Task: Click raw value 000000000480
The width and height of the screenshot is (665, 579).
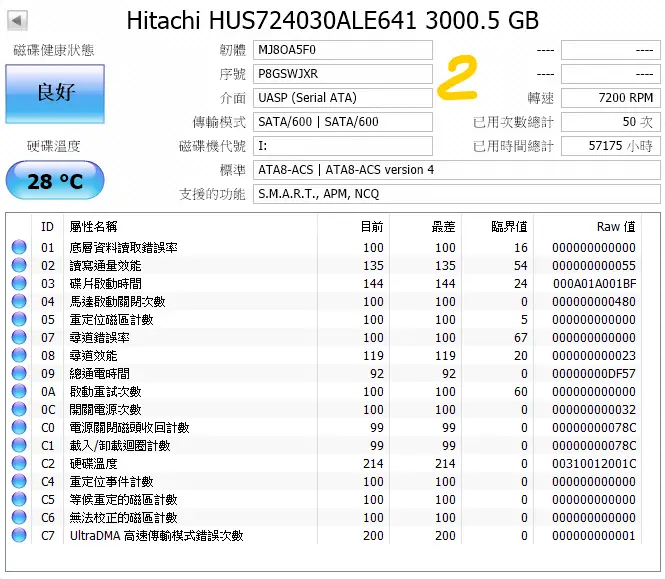Action: (594, 302)
